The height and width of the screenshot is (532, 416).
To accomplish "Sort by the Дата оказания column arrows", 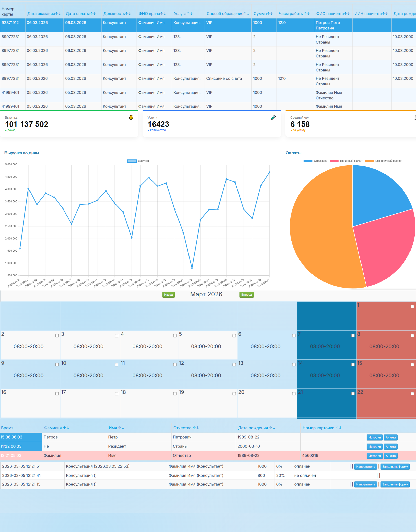I will (x=58, y=14).
